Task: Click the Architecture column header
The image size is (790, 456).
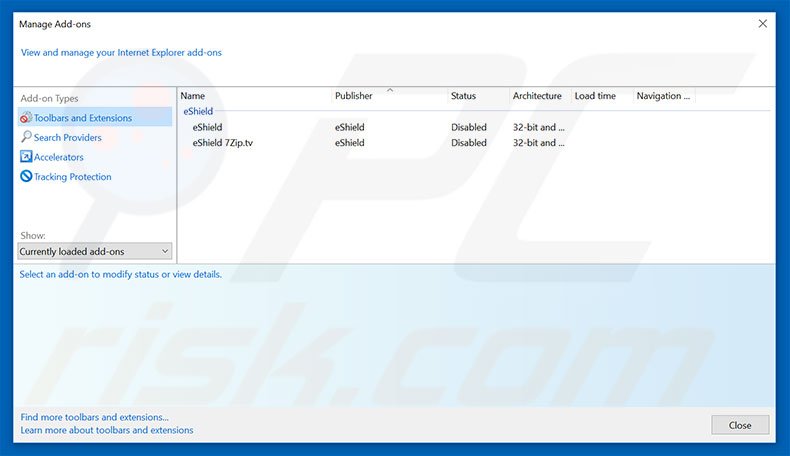Action: pyautogui.click(x=537, y=96)
